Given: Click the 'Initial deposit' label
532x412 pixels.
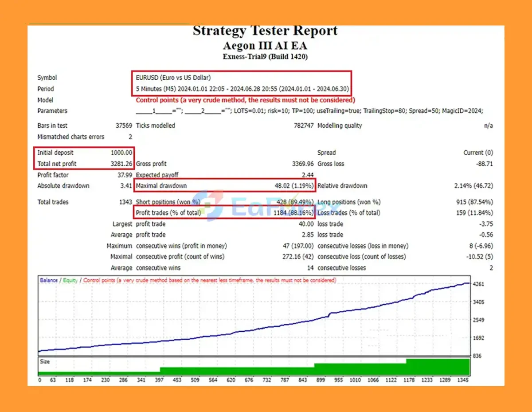Looking at the screenshot, I should tap(55, 153).
